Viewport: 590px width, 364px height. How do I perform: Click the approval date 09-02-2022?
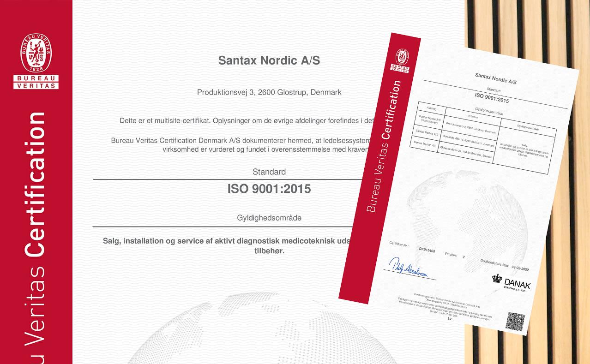tap(520, 268)
